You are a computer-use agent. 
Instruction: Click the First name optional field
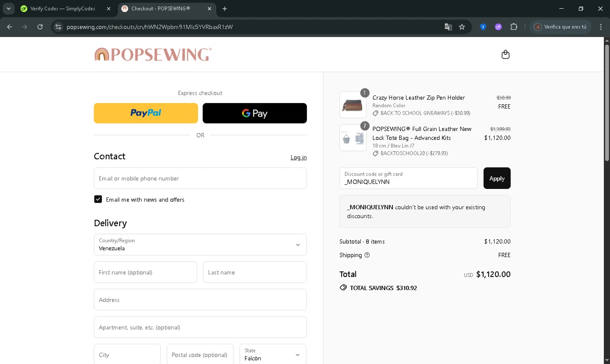pos(145,272)
